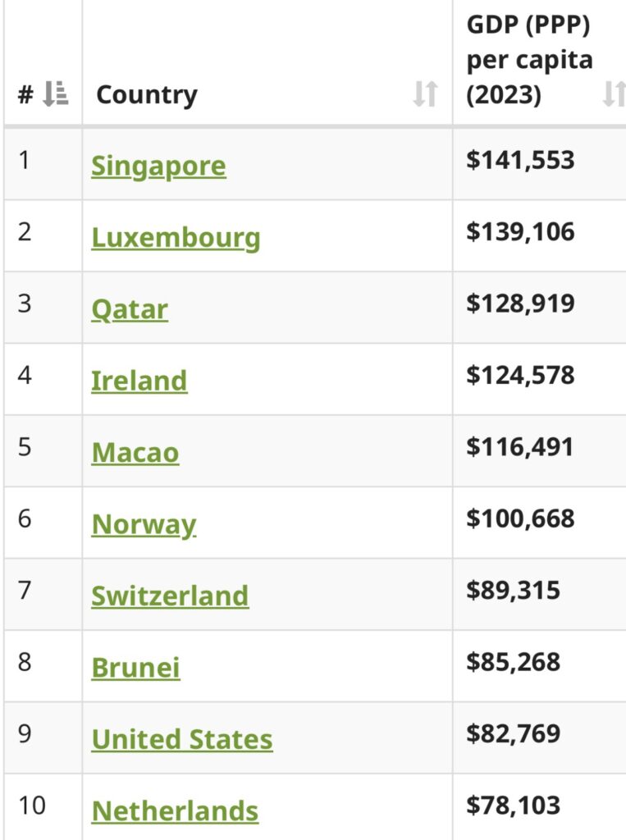
Task: Visit the Qatar country page
Action: pos(130,309)
